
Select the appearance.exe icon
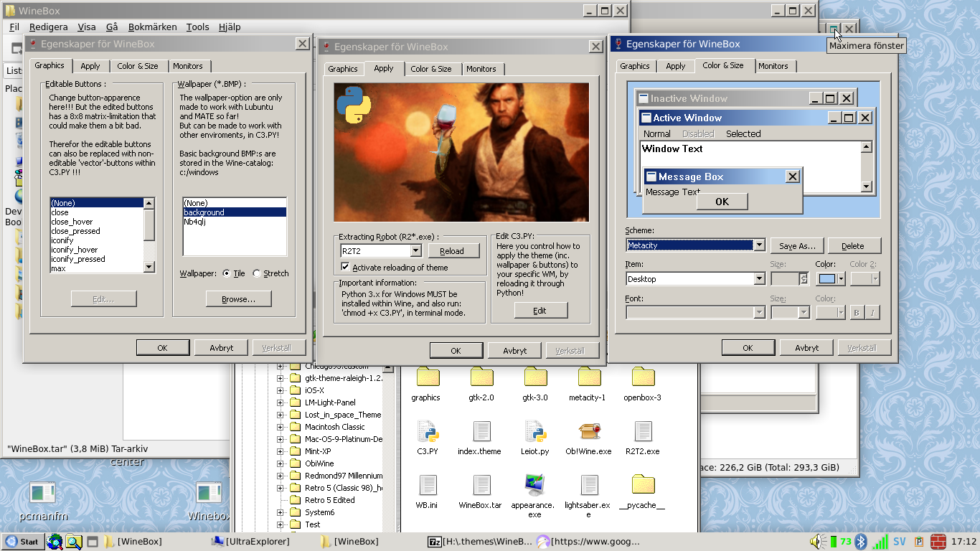[535, 485]
